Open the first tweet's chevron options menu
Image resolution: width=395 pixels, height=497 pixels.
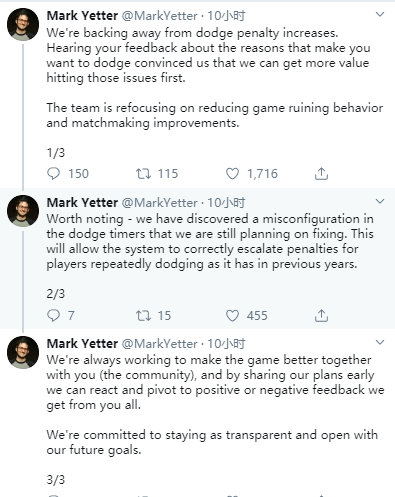[380, 14]
